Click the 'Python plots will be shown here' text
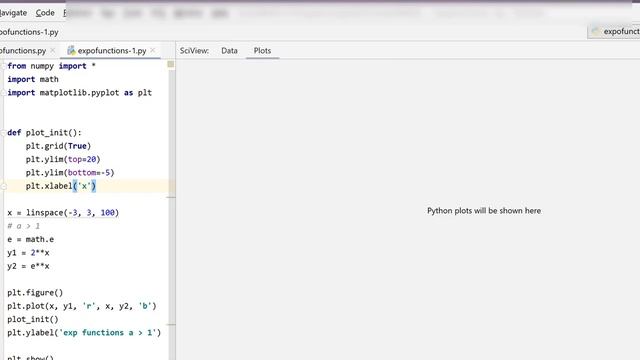Screen dimensions: 640x360 click(484, 211)
